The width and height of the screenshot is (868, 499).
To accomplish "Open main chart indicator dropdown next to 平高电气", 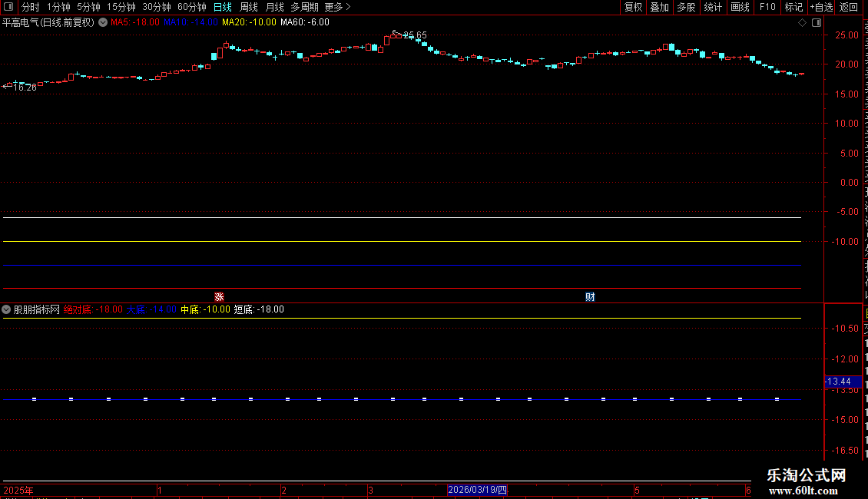I will [103, 22].
